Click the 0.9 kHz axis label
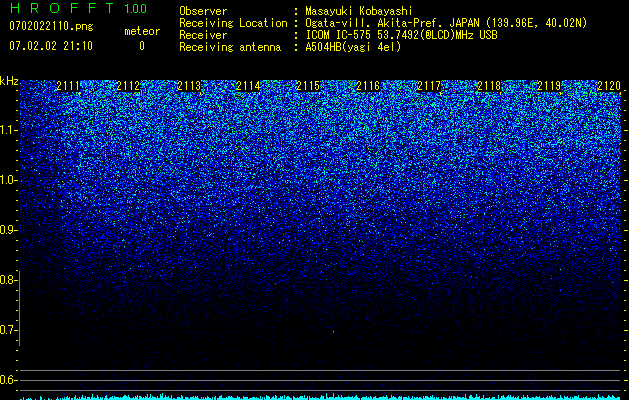629x400 pixels. (x=8, y=230)
